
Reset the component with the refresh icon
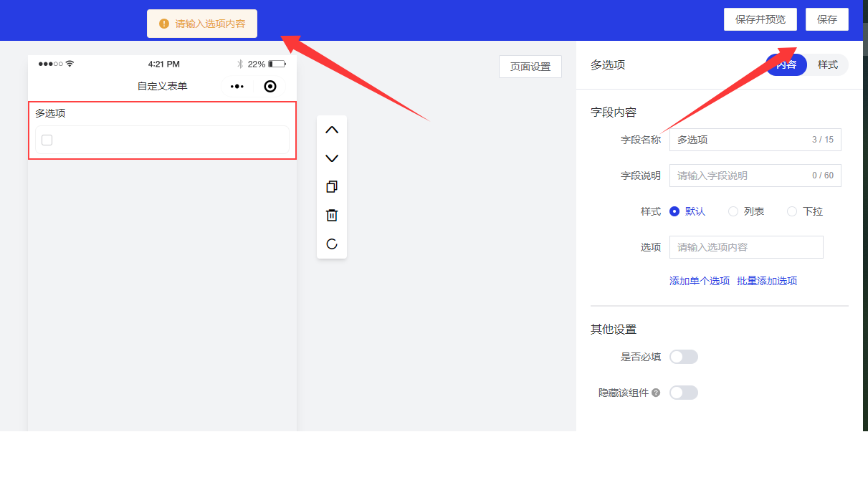click(332, 244)
